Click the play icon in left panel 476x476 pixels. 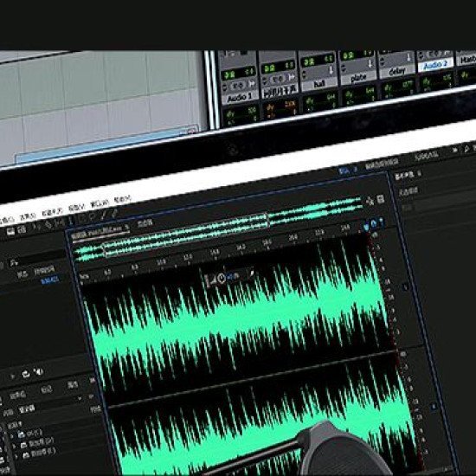(13, 376)
